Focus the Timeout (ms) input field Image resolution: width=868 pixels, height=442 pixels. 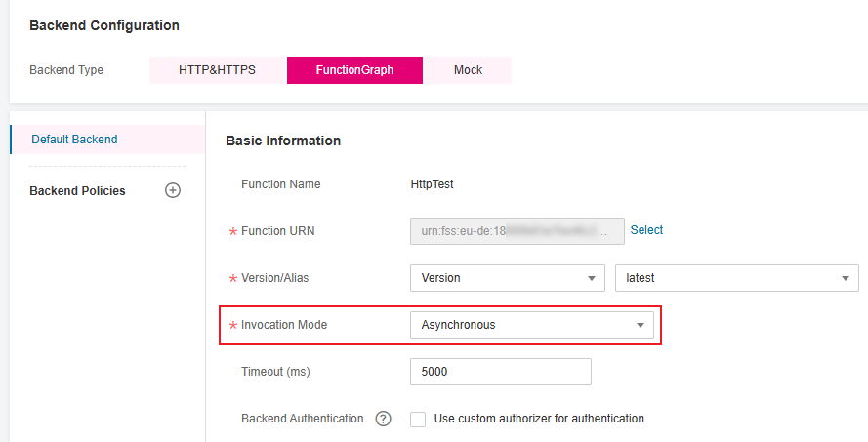[x=500, y=372]
